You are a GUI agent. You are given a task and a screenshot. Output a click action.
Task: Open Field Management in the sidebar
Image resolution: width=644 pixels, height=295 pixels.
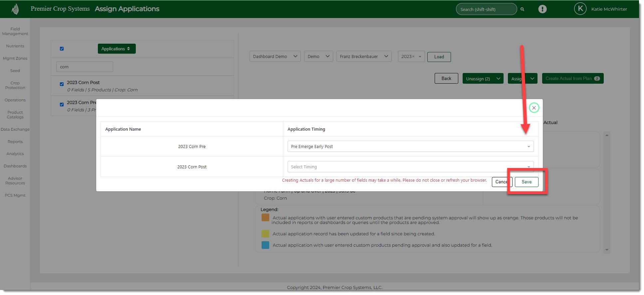tap(15, 31)
